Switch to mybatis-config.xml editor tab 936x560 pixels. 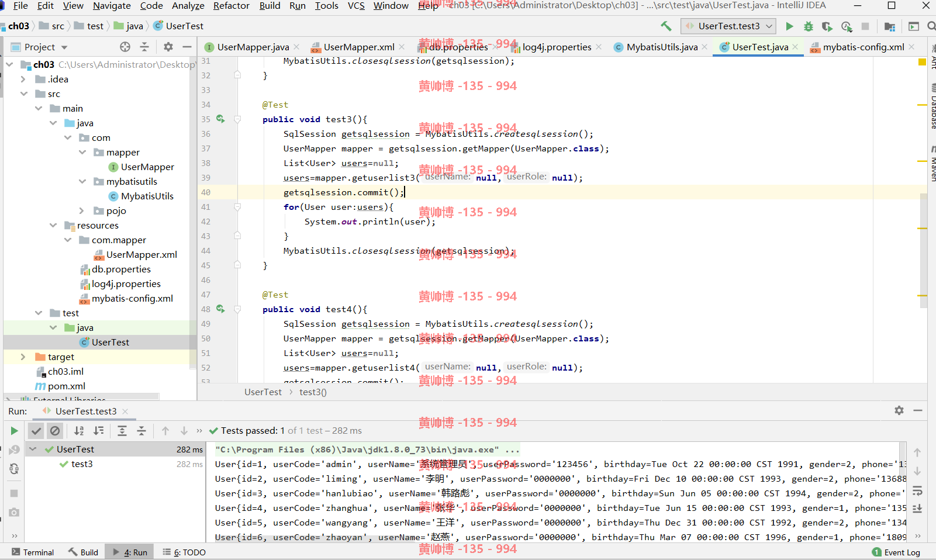click(x=864, y=47)
